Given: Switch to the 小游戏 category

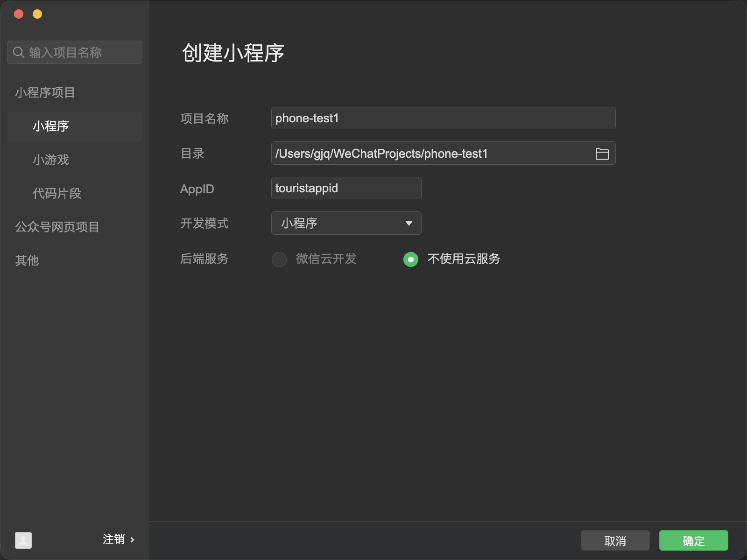Looking at the screenshot, I should [50, 160].
